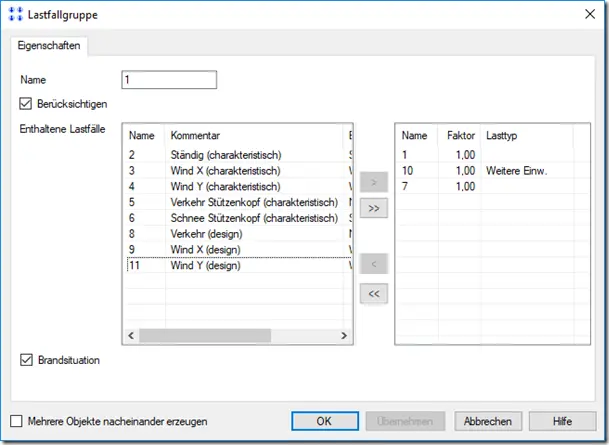Click the Übernehmen button

click(405, 421)
